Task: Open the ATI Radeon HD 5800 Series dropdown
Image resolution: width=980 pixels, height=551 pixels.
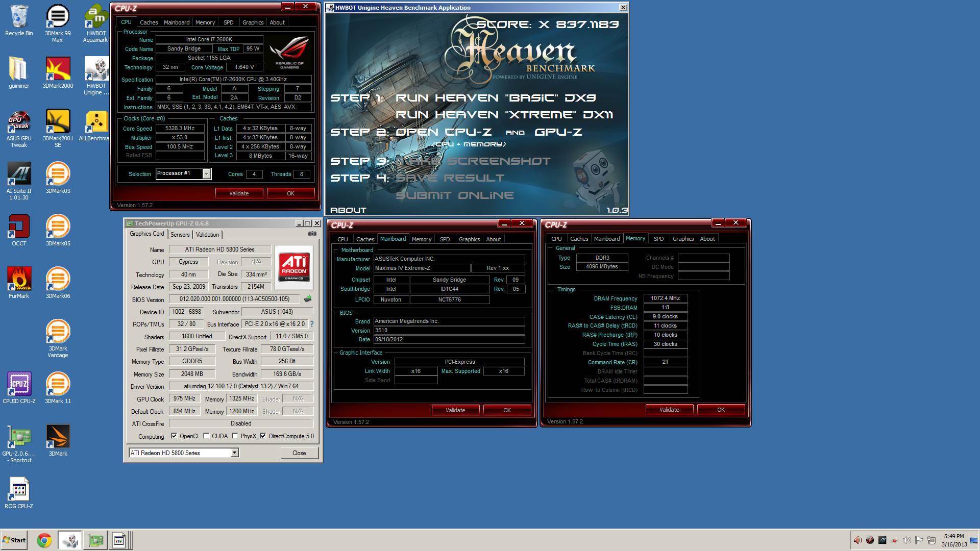Action: (234, 453)
